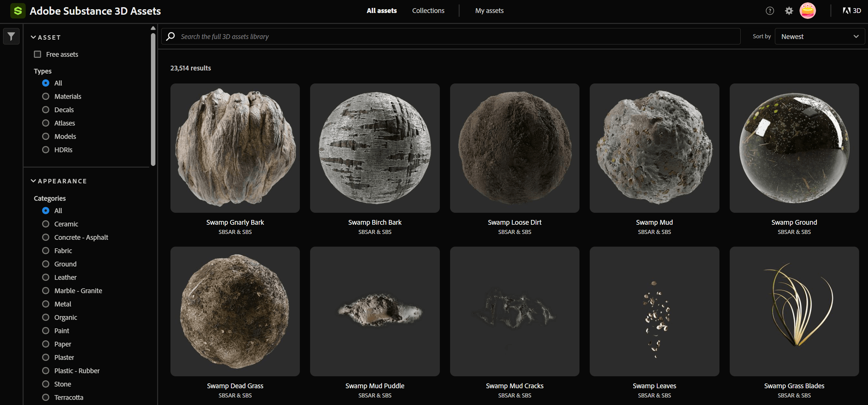Click the filter sidebar scrollbar thumb
Viewport: 868px width, 405px height.
pos(153,99)
